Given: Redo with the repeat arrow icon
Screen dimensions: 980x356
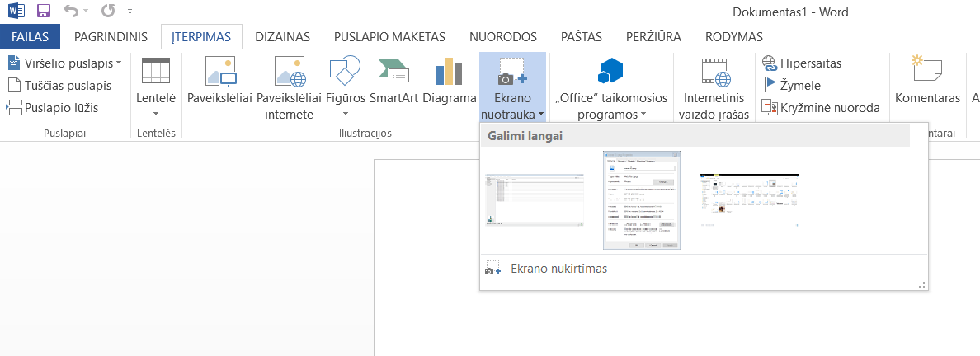Looking at the screenshot, I should (x=109, y=11).
